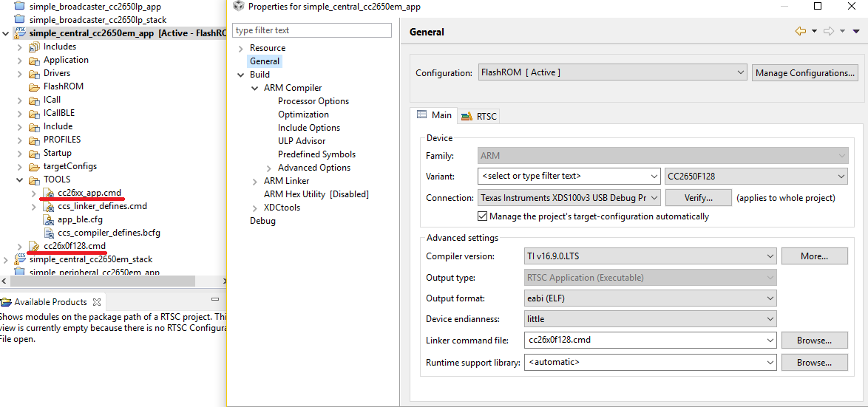The height and width of the screenshot is (407, 868).
Task: Click the type filter text field
Action: point(312,30)
